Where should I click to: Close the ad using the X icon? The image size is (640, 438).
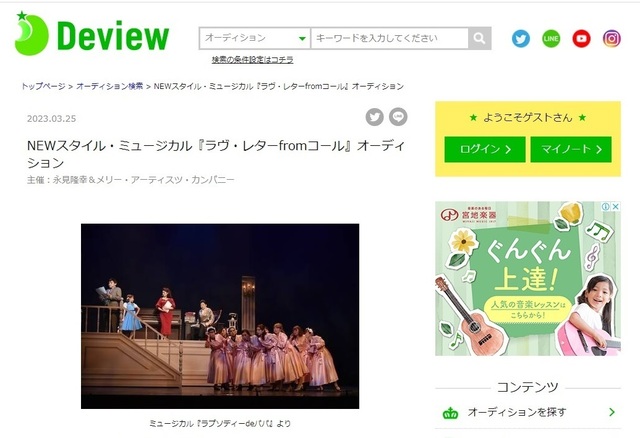[616, 207]
